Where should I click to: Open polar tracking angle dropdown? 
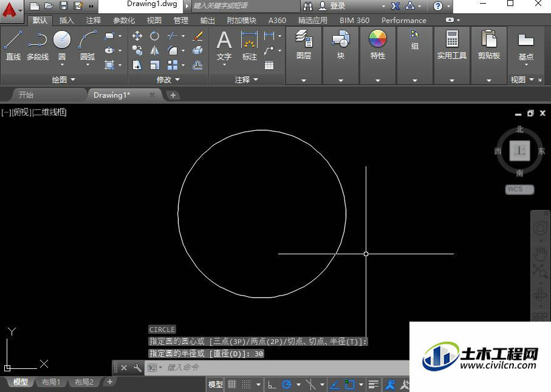pyautogui.click(x=298, y=385)
